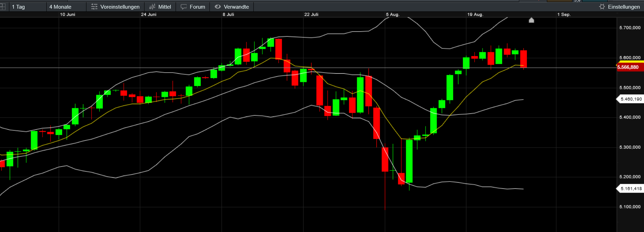Open the Forum discussion panel
The image size is (644, 232).
[x=193, y=7]
